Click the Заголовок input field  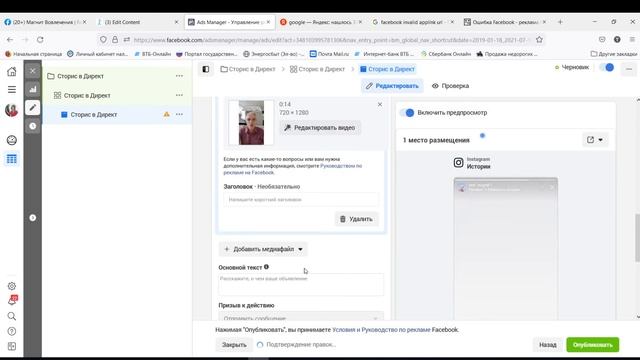pos(301,200)
